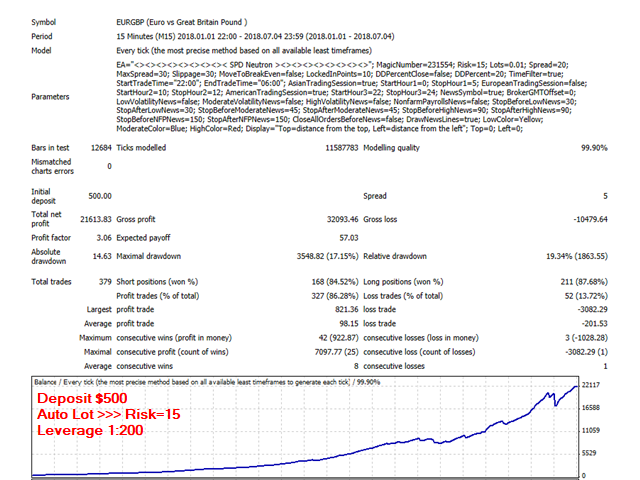The height and width of the screenshot is (480, 640).
Task: Click the Total trades value 379
Action: pyautogui.click(x=105, y=282)
